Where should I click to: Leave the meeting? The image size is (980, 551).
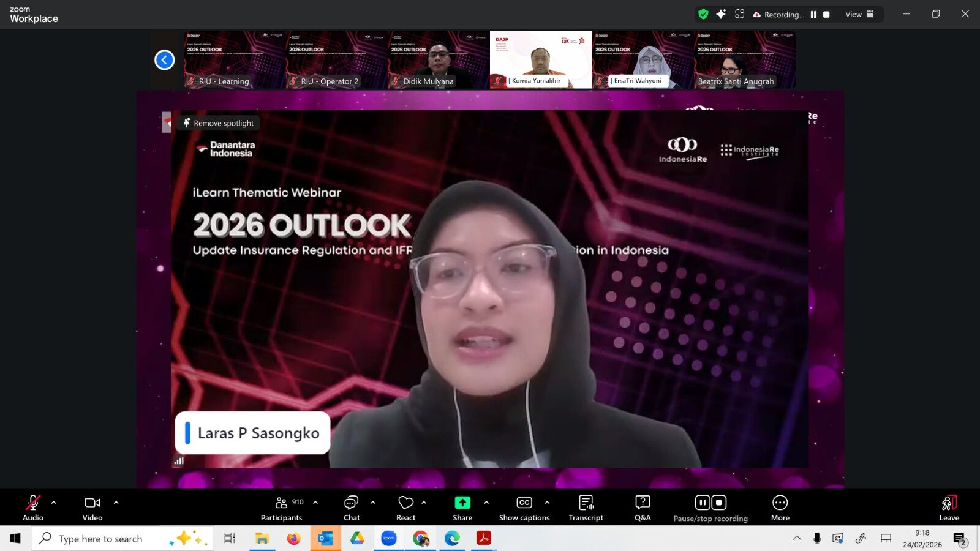[949, 508]
